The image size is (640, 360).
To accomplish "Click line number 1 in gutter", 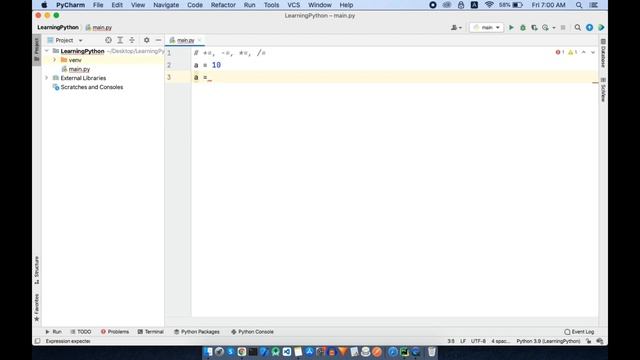I will [169, 53].
